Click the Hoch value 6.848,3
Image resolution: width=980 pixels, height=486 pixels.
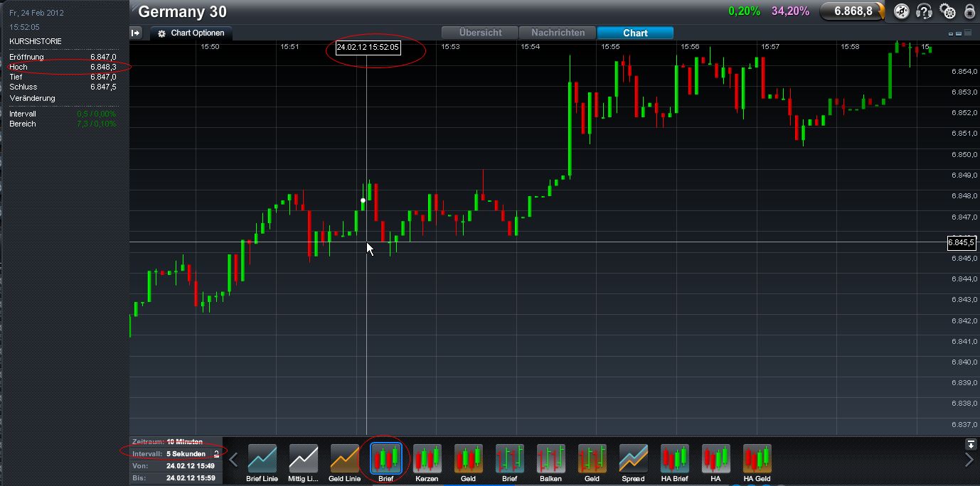tap(103, 67)
